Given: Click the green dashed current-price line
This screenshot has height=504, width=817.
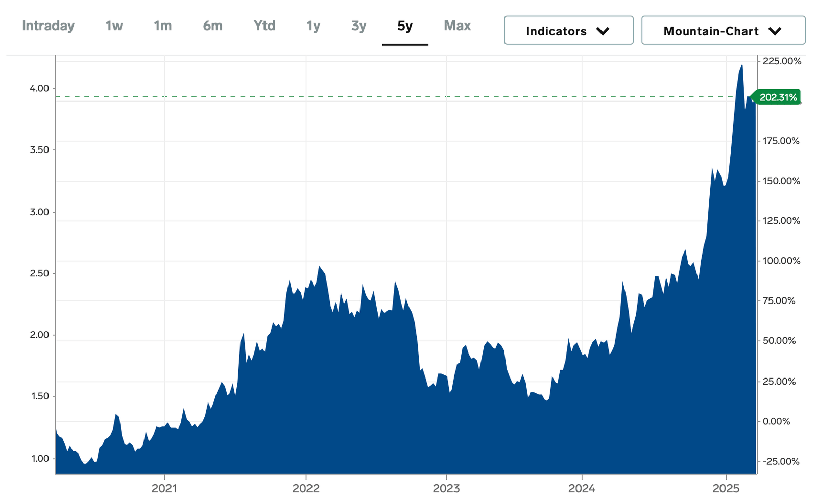Looking at the screenshot, I should (357, 96).
